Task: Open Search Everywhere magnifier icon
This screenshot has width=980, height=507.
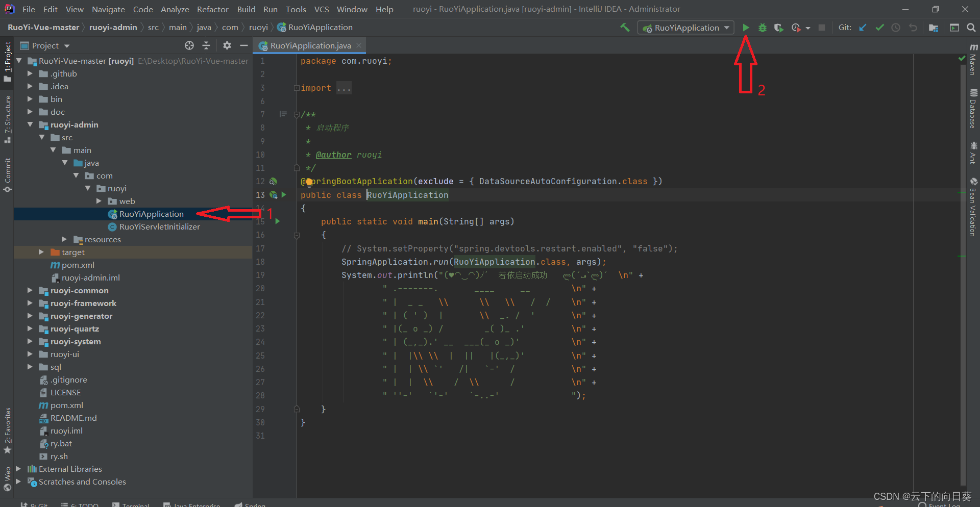Action: [x=971, y=28]
